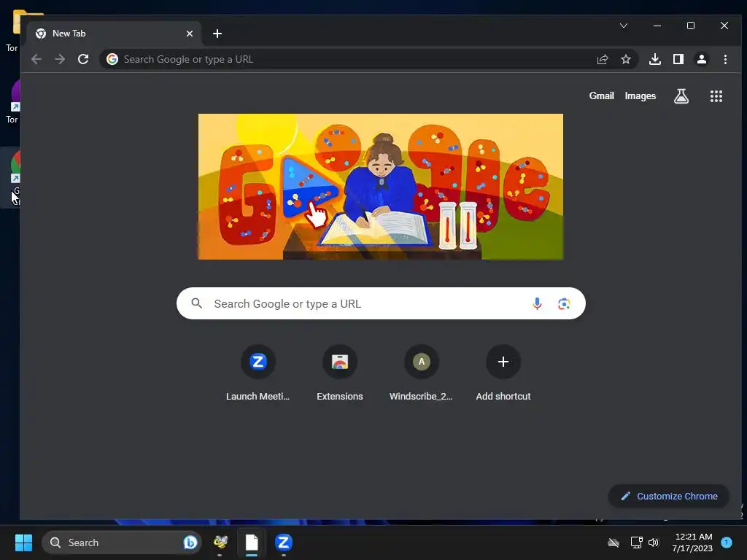
Task: Click the Google icon in address bar
Action: (112, 59)
